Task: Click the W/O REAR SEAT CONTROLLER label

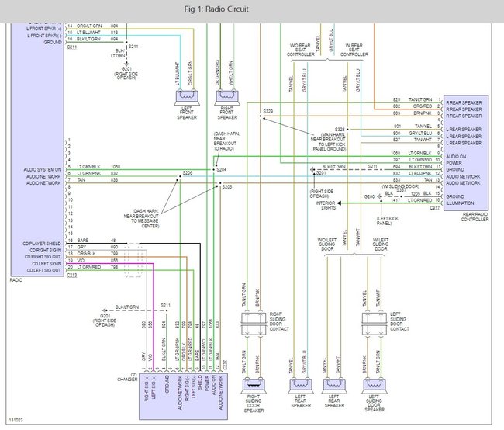Action: click(301, 50)
